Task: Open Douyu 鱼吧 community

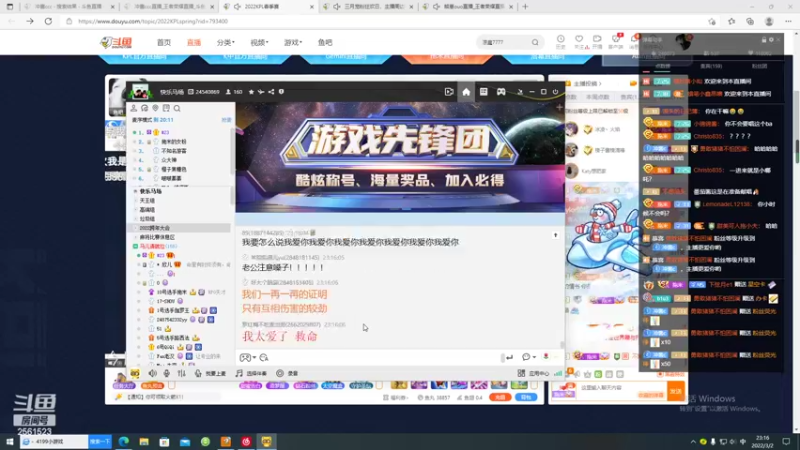Action: [325, 42]
